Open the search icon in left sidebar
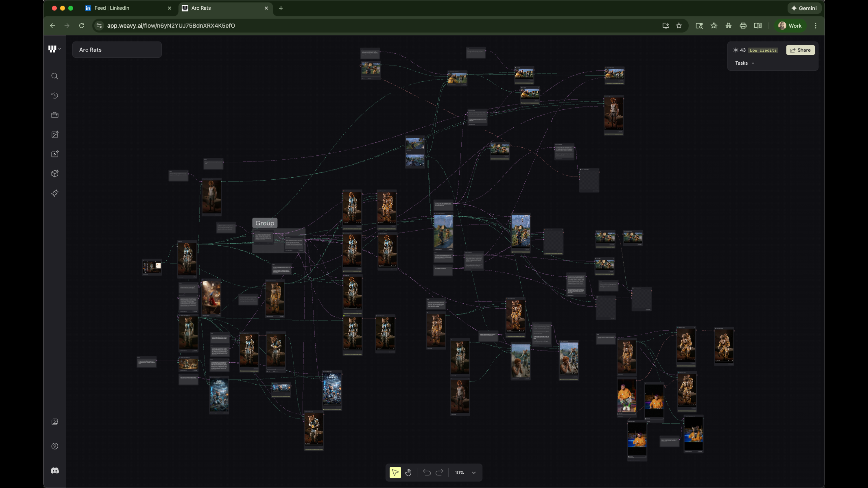Screen dimensions: 868x488 pos(54,76)
